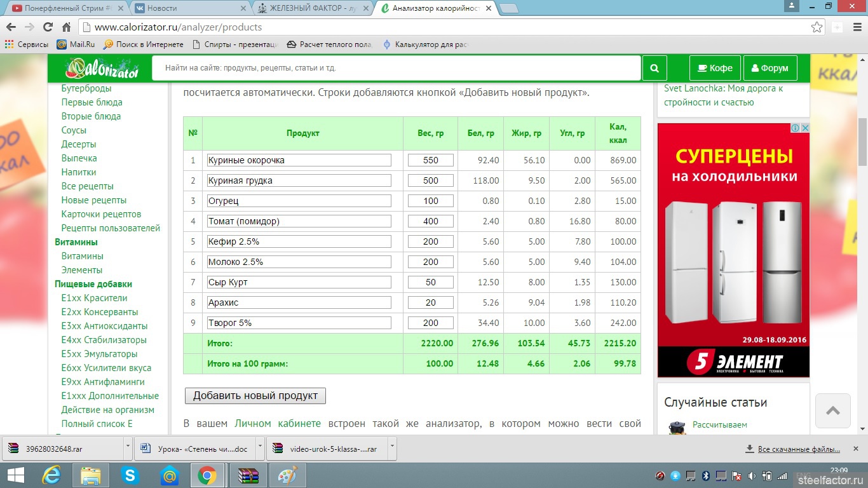Open Сервисы apps bookmark
This screenshot has height=488, width=868.
point(27,44)
